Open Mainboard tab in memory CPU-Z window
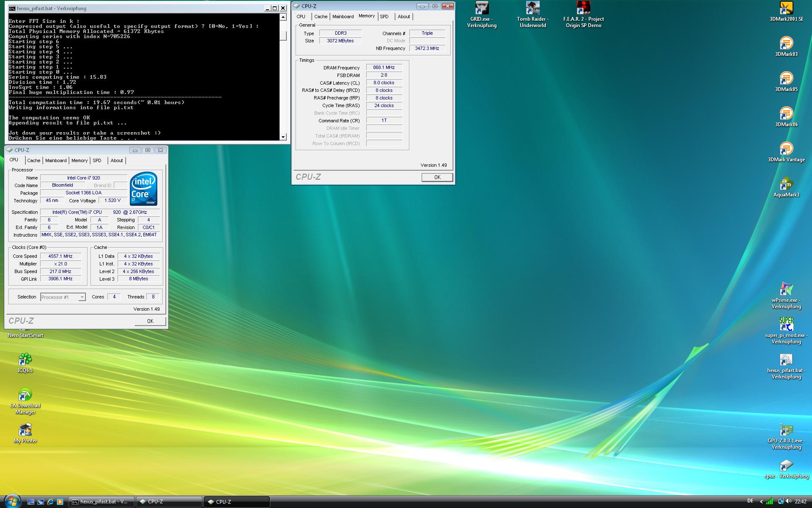The image size is (812, 508). 343,17
